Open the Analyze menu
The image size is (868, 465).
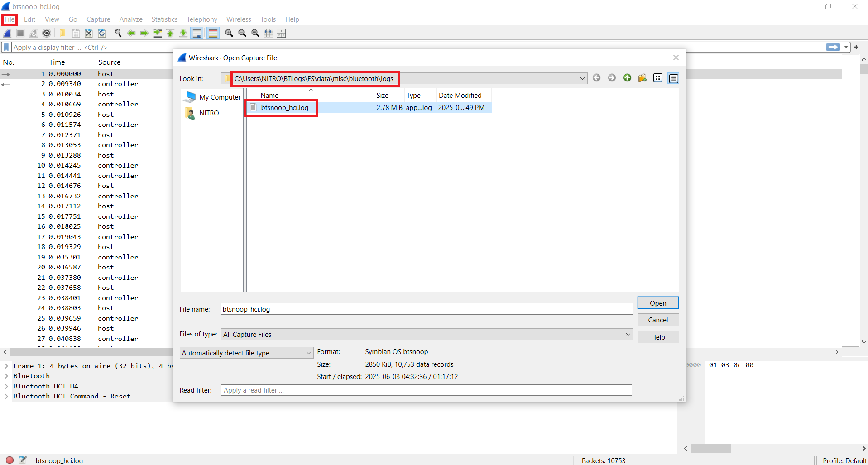pos(131,19)
